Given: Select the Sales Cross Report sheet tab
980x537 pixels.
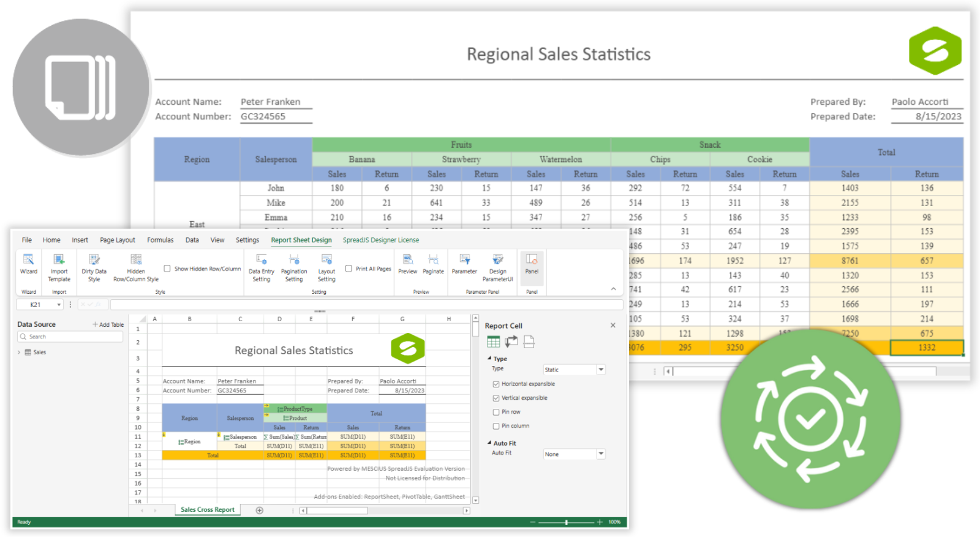Looking at the screenshot, I should [207, 510].
